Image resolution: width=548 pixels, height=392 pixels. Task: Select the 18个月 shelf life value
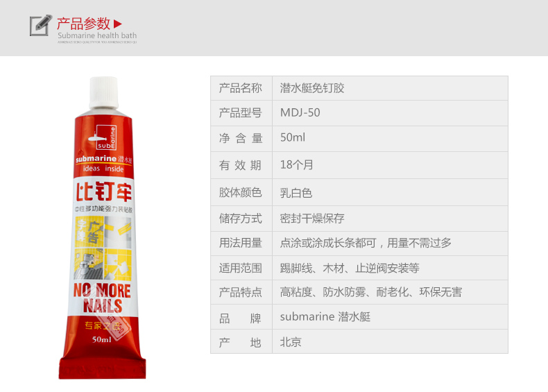[x=296, y=164]
